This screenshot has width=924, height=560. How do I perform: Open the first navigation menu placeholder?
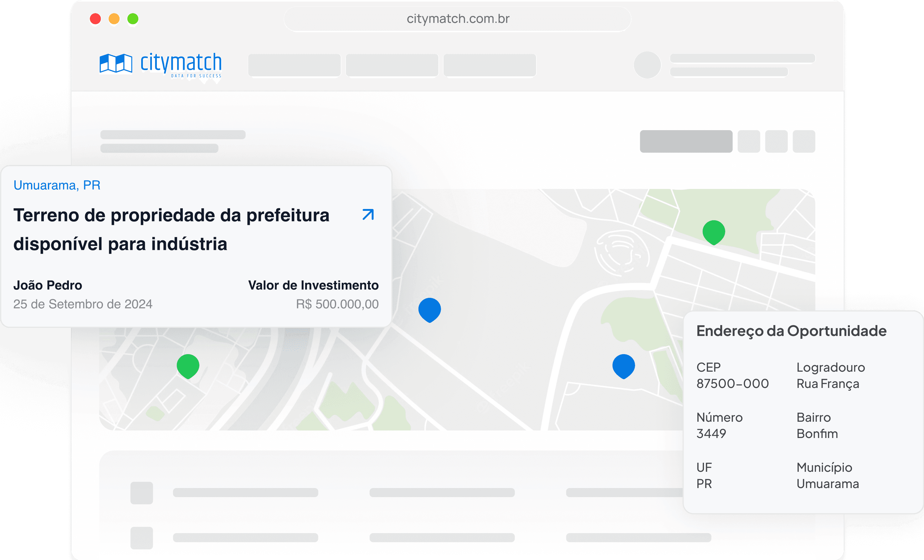coord(294,65)
